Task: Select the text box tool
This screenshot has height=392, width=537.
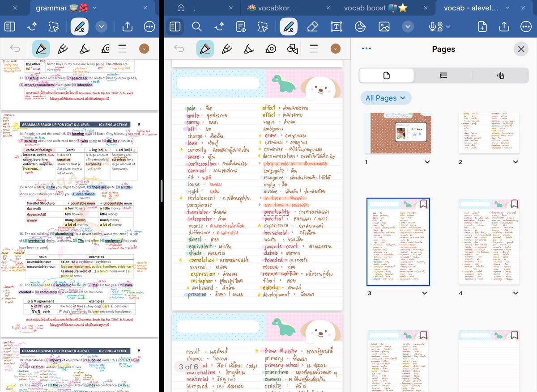Action: coord(336,27)
